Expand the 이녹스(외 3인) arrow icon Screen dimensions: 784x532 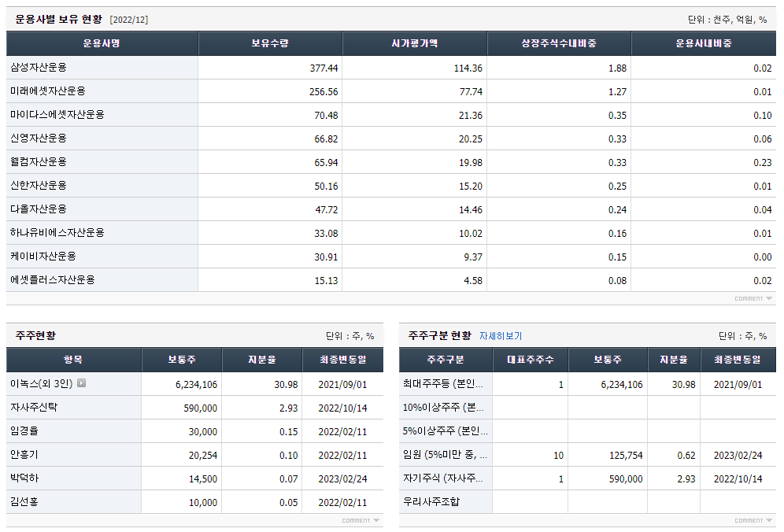tap(82, 383)
